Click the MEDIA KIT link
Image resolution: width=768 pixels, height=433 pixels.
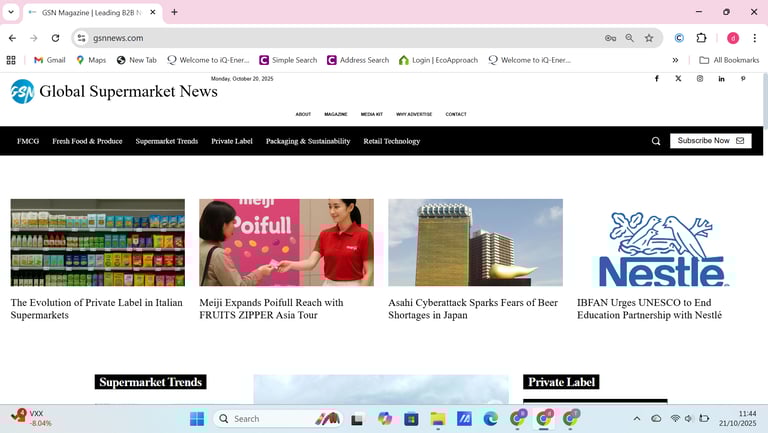(372, 114)
